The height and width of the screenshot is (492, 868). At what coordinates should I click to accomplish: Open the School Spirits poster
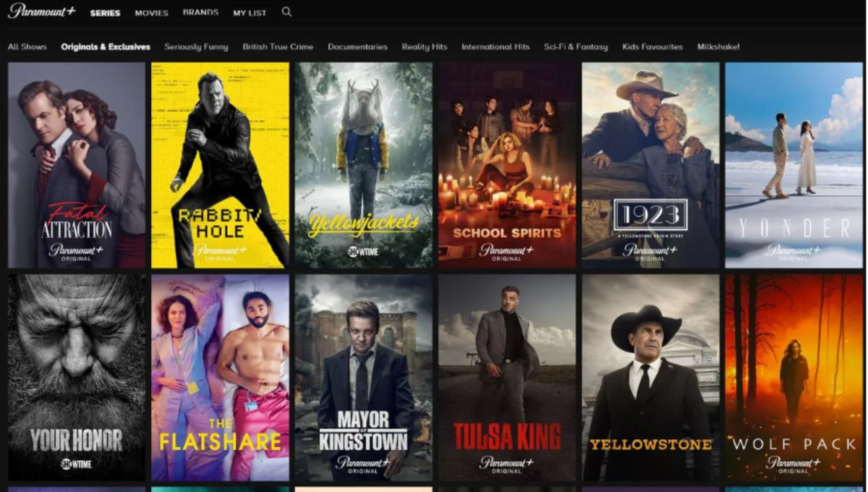(x=507, y=165)
